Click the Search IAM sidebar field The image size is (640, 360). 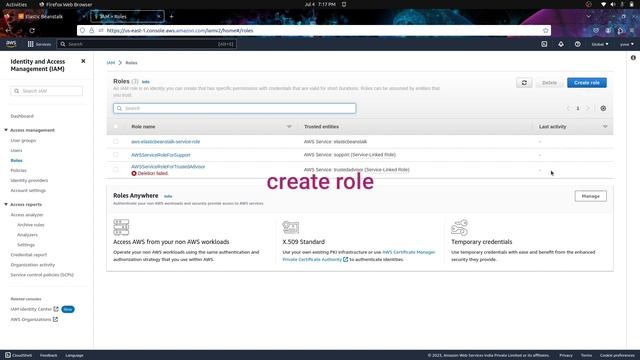(47, 91)
